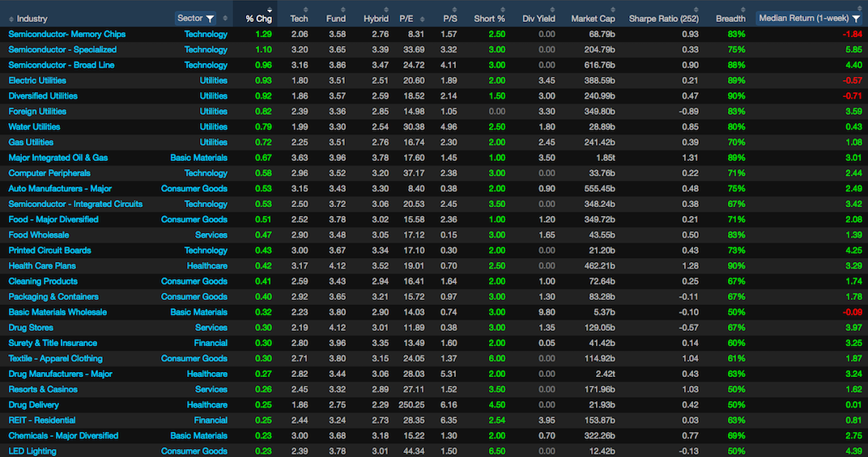Image resolution: width=868 pixels, height=457 pixels.
Task: Open Food Wholesale industry link
Action: 39,235
